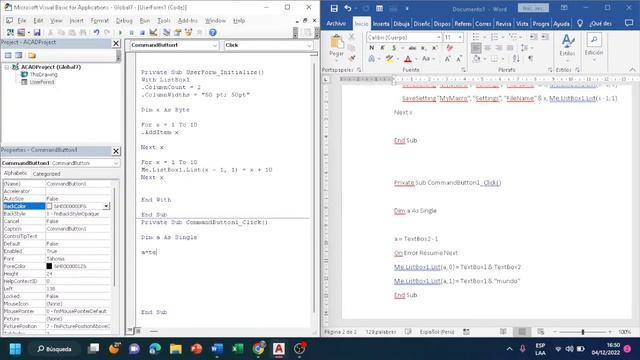The height and width of the screenshot is (360, 640).
Task: Toggle superscript in Word's Fuente group
Action: point(435,48)
